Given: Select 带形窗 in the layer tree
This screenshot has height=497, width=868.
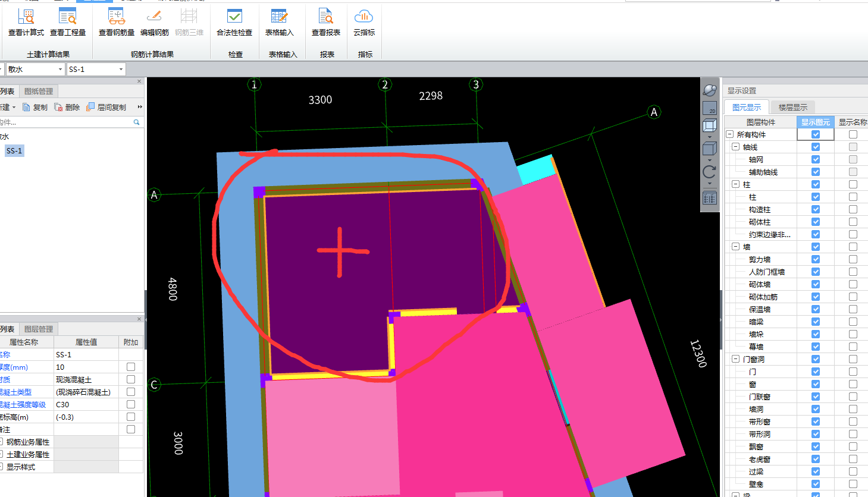Looking at the screenshot, I should point(759,421).
